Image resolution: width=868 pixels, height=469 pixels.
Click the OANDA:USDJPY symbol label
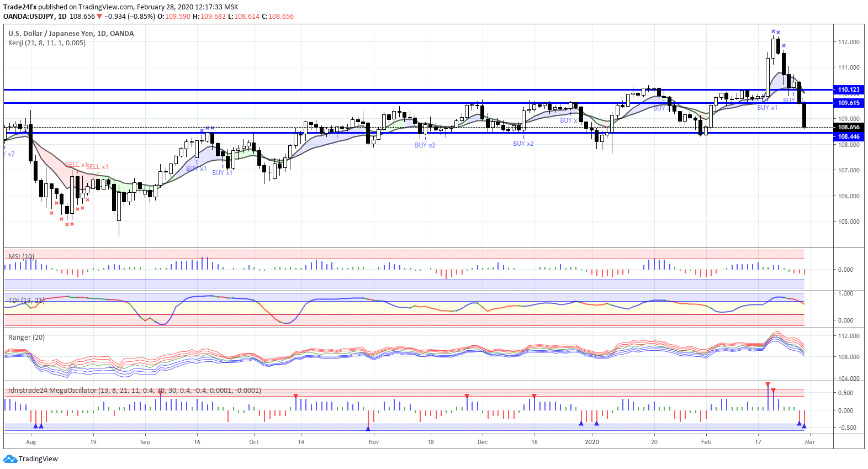(29, 17)
